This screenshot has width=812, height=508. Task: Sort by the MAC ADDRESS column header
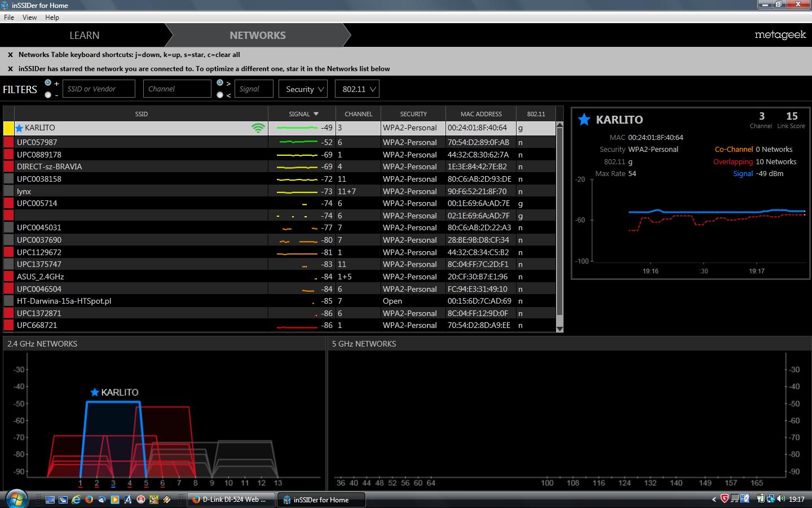481,114
